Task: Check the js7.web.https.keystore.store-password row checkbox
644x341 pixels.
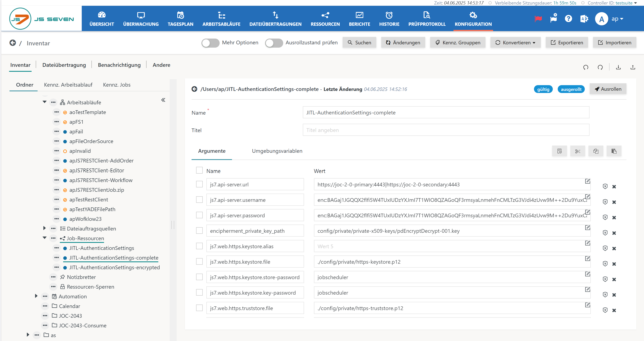Action: pyautogui.click(x=199, y=277)
